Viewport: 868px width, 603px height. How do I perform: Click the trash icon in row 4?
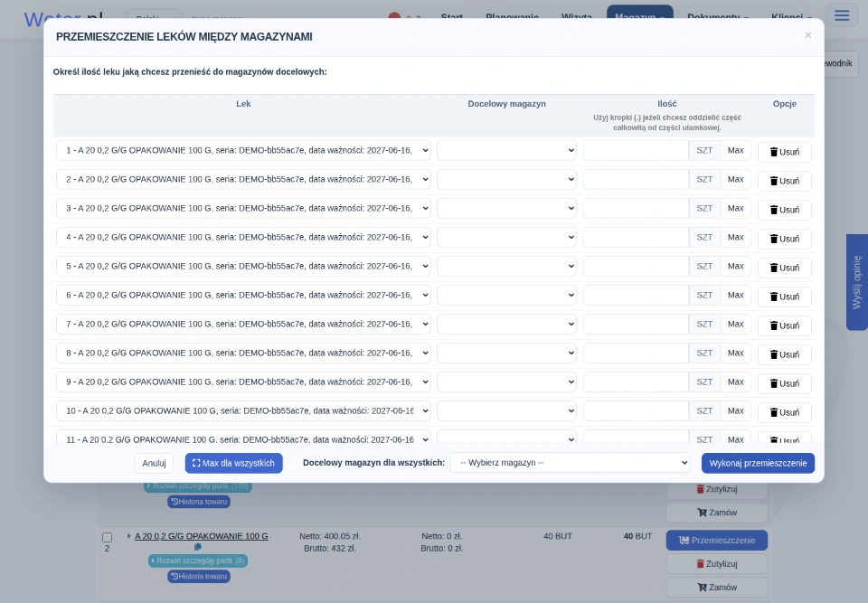(773, 239)
